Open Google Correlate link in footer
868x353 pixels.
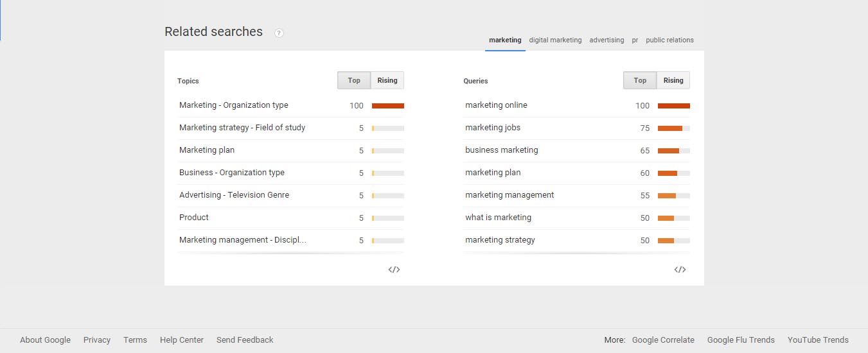(663, 340)
